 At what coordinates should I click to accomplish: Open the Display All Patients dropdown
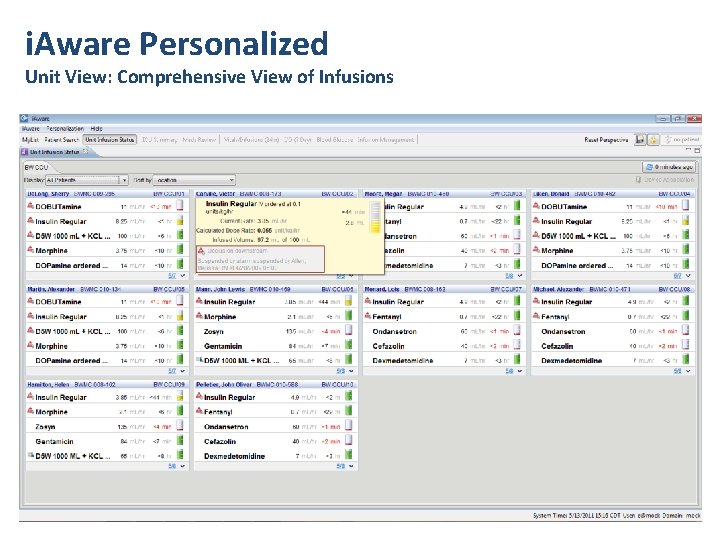86,180
